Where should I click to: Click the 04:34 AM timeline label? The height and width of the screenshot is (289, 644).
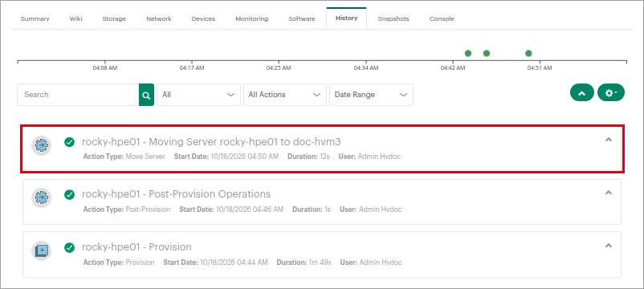point(366,68)
